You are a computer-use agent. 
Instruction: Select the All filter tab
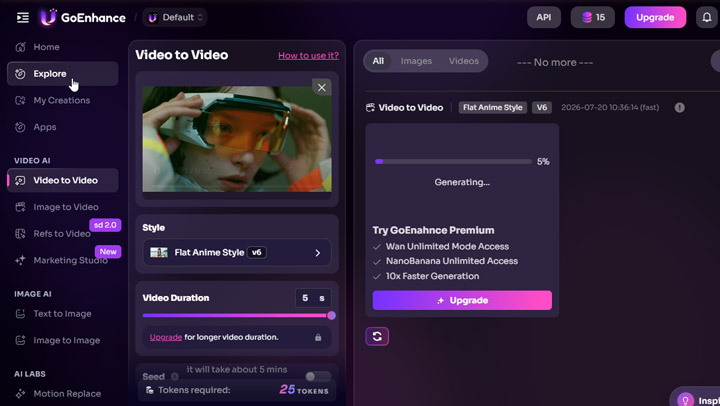(x=378, y=61)
